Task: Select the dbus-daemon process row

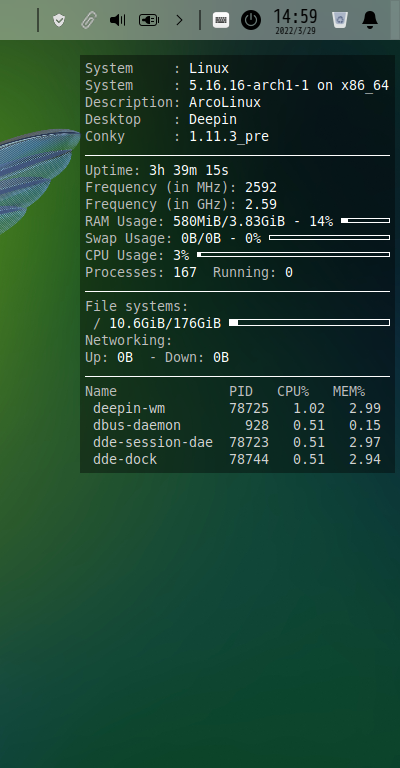Action: [x=237, y=425]
